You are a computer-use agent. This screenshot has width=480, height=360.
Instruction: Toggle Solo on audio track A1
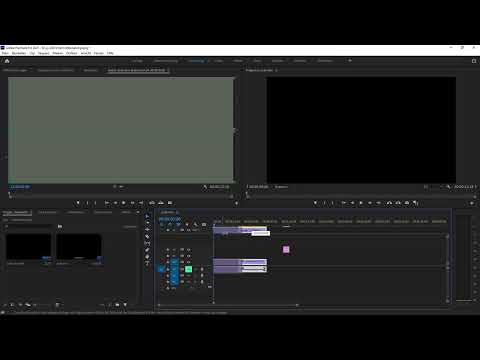[196, 269]
